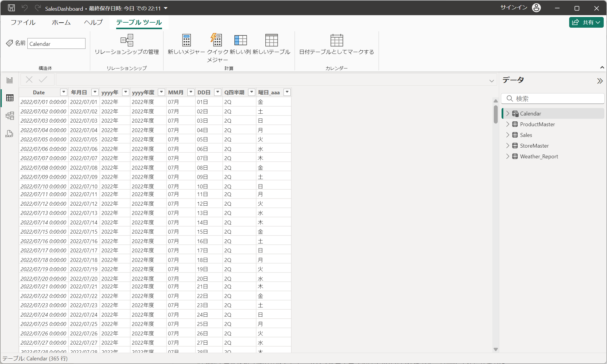Open filter dropdown for 曜日_aaa column
Image resolution: width=607 pixels, height=364 pixels.
pos(287,92)
